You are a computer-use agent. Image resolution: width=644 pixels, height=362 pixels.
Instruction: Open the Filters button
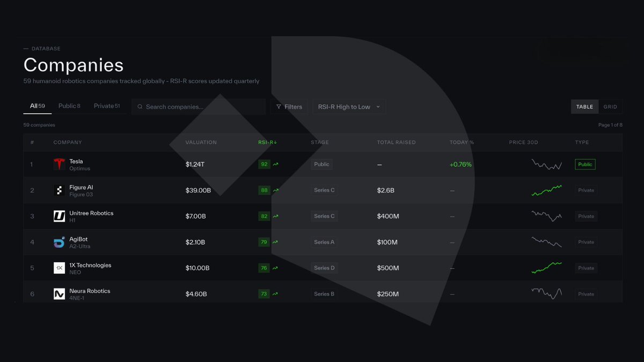(x=289, y=107)
